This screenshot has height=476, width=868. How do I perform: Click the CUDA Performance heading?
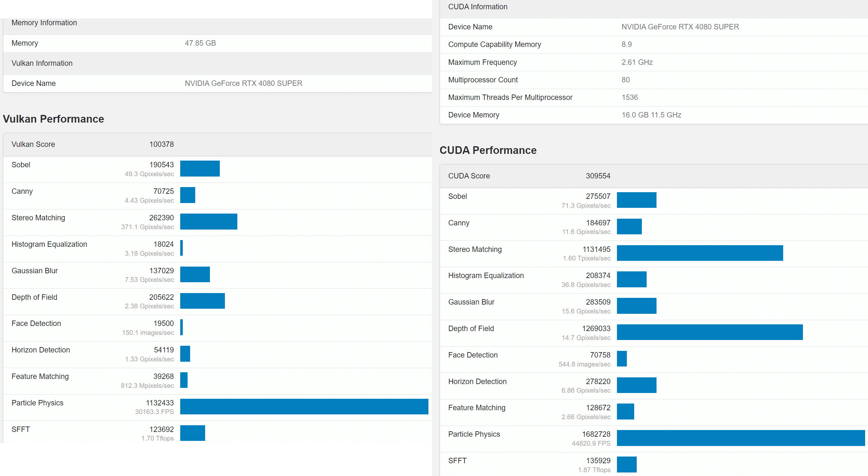(487, 150)
